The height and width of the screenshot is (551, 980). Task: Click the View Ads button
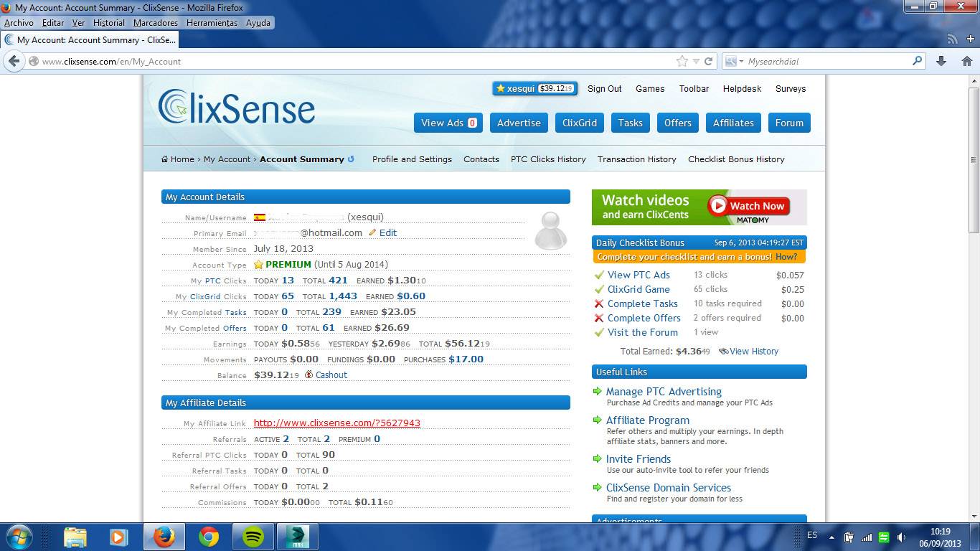[448, 123]
